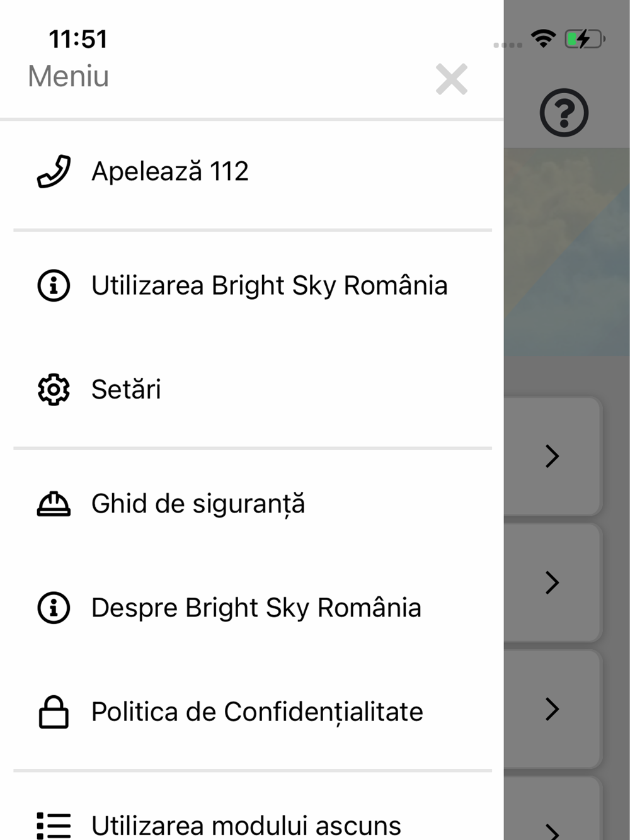The image size is (630, 840).
Task: Tap the Wi-Fi status icon
Action: [543, 39]
